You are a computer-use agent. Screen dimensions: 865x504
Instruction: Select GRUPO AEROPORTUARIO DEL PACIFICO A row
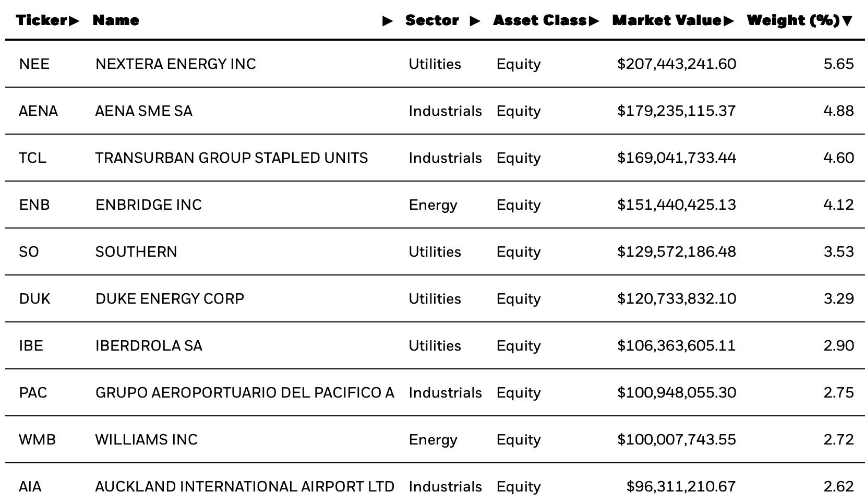(x=435, y=392)
